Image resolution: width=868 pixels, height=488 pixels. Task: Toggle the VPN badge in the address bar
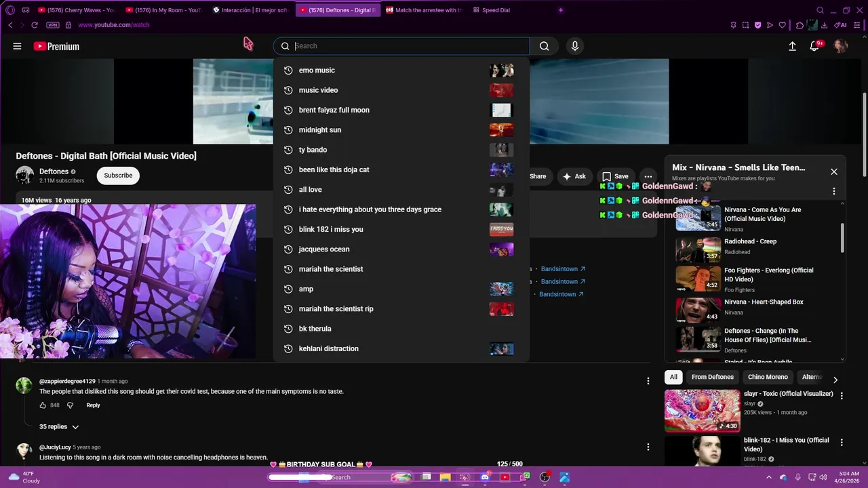[x=53, y=25]
